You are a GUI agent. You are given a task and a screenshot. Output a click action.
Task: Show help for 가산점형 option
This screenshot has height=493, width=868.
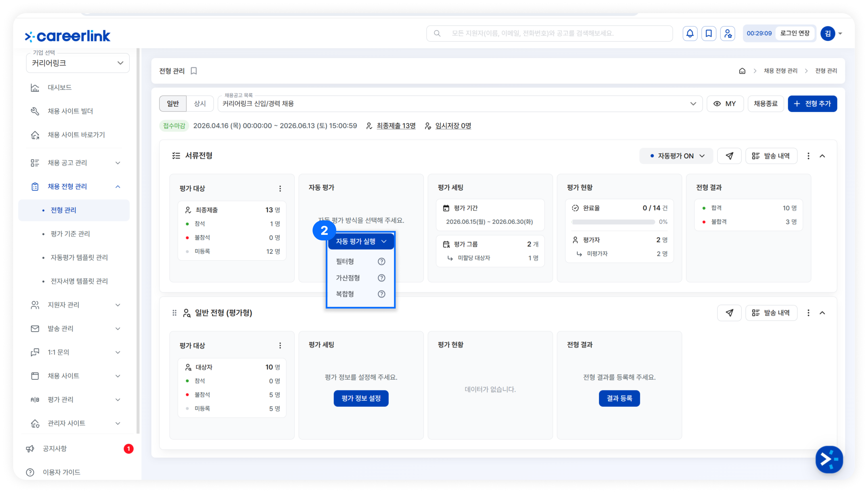tap(382, 278)
